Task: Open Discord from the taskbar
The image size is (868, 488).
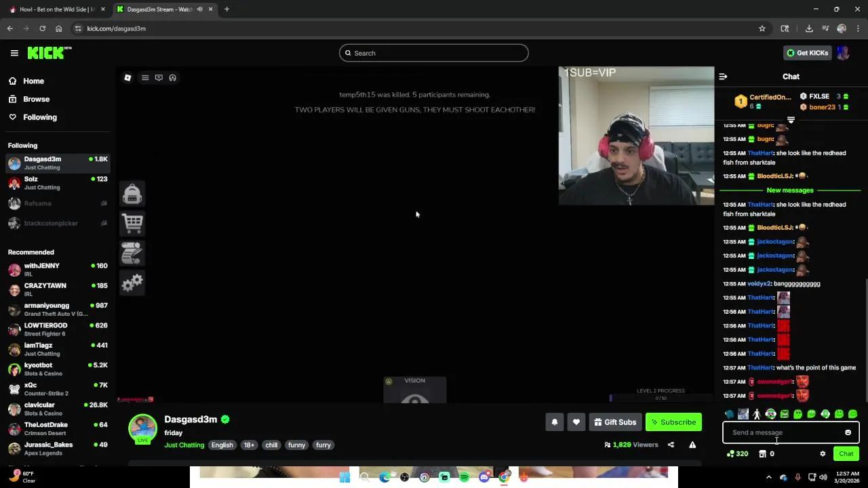Action: [x=484, y=478]
